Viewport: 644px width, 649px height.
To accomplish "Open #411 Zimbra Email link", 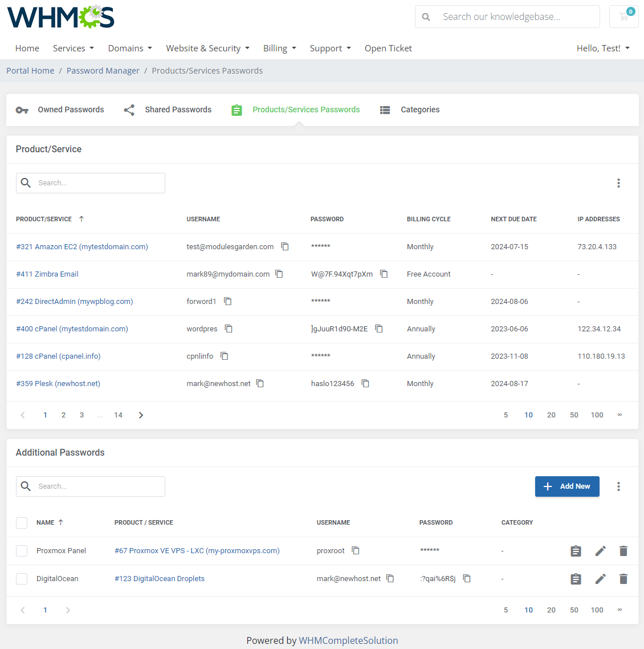I will [47, 274].
